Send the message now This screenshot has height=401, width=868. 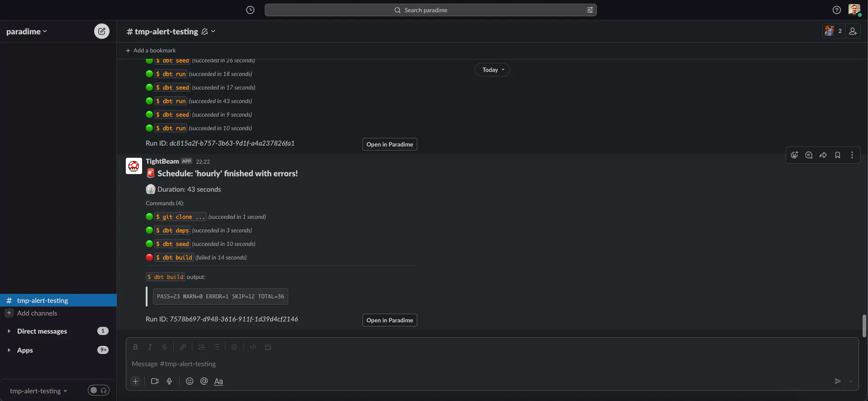838,381
